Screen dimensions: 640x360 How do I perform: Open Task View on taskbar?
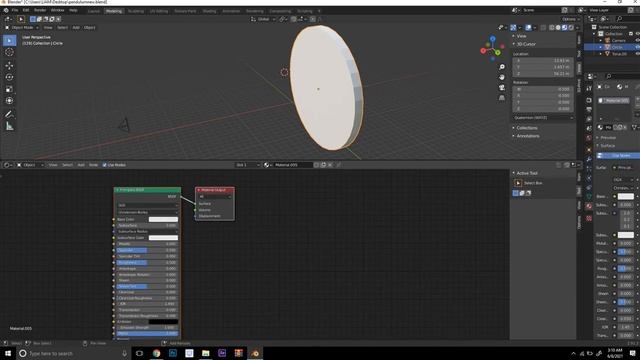pos(139,353)
